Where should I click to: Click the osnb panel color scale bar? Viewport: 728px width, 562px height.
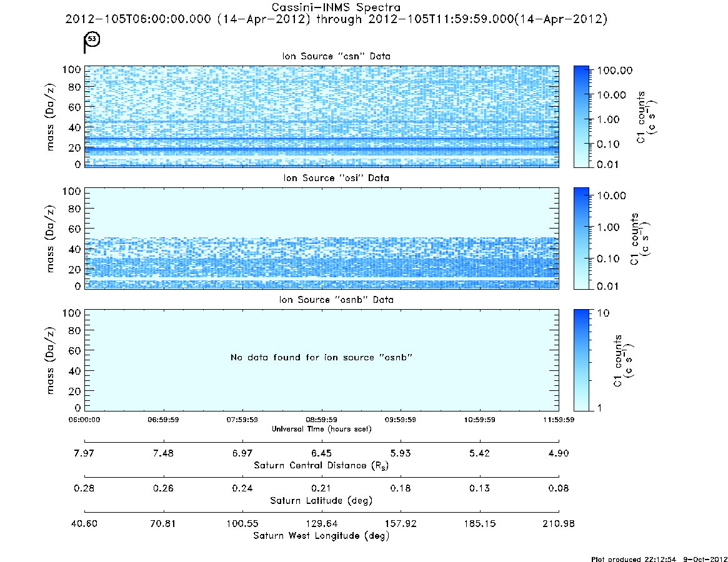(581, 360)
